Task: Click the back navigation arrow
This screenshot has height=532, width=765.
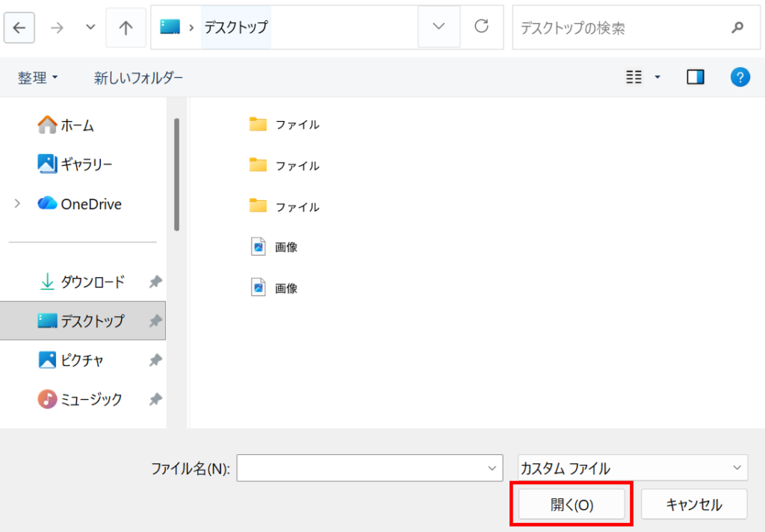Action: coord(19,28)
